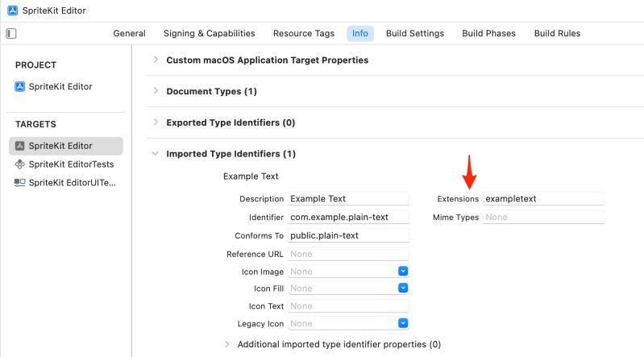Click the Xcode icon in title bar
This screenshot has width=644, height=357.
tap(12, 10)
